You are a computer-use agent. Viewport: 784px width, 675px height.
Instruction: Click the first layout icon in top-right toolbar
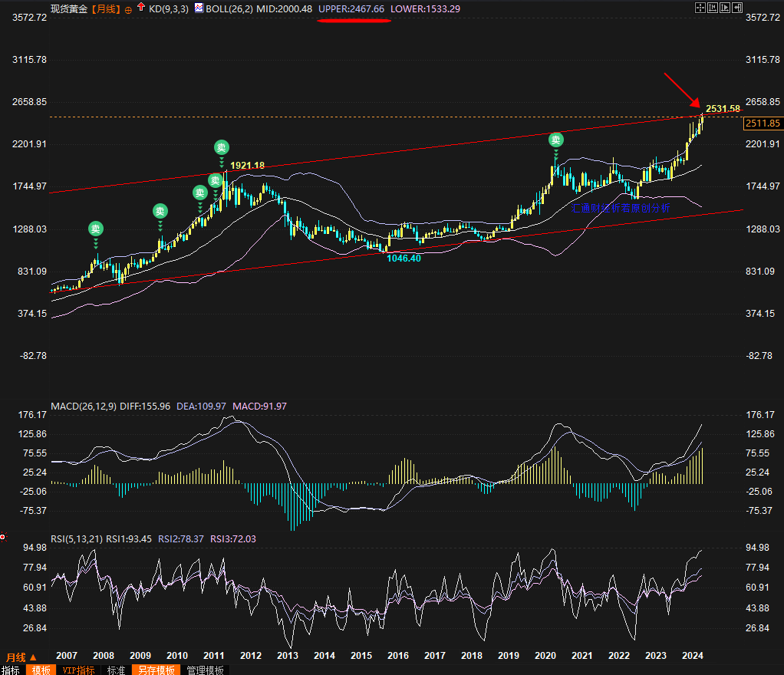coord(699,8)
